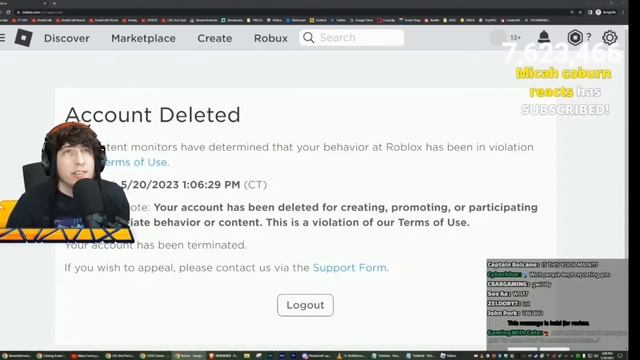Open the notifications bell
The width and height of the screenshot is (640, 360).
click(544, 37)
